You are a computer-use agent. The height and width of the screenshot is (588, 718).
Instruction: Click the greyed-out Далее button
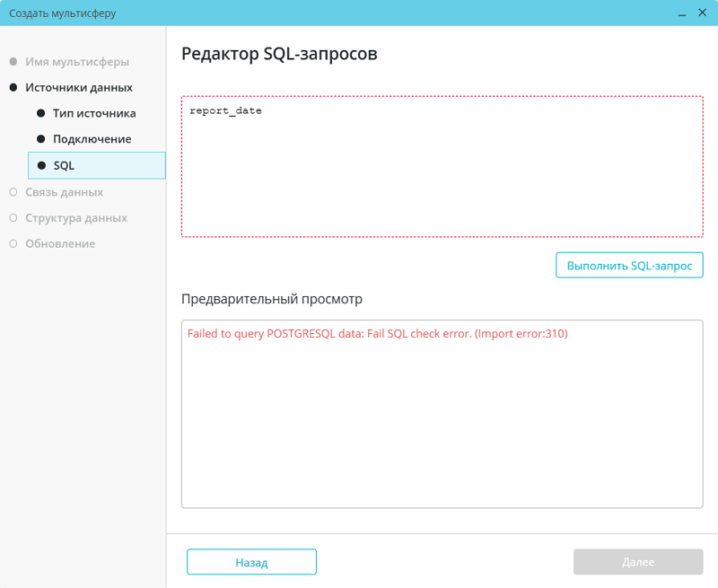pos(638,562)
